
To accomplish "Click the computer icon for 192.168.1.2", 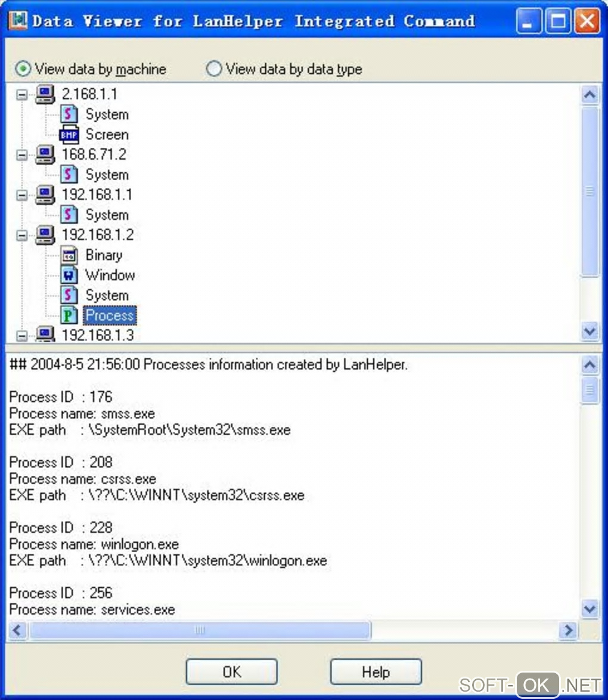I will click(x=45, y=235).
